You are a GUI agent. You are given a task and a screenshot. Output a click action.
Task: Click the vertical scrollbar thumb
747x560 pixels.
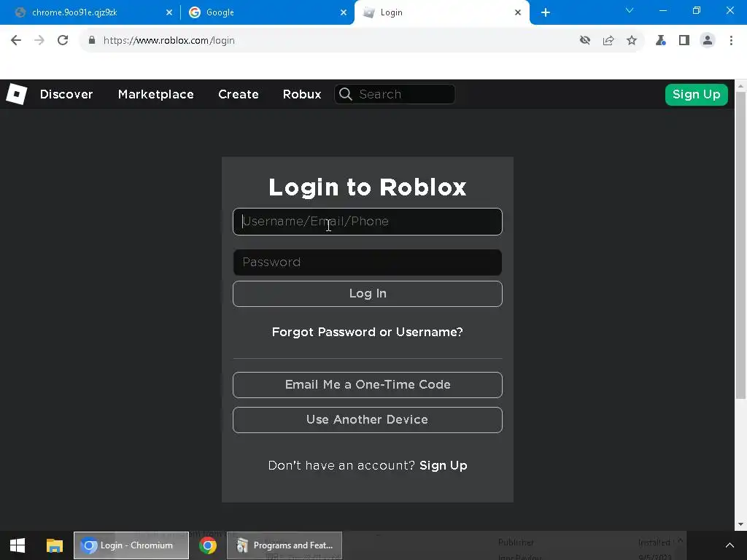coord(740,245)
